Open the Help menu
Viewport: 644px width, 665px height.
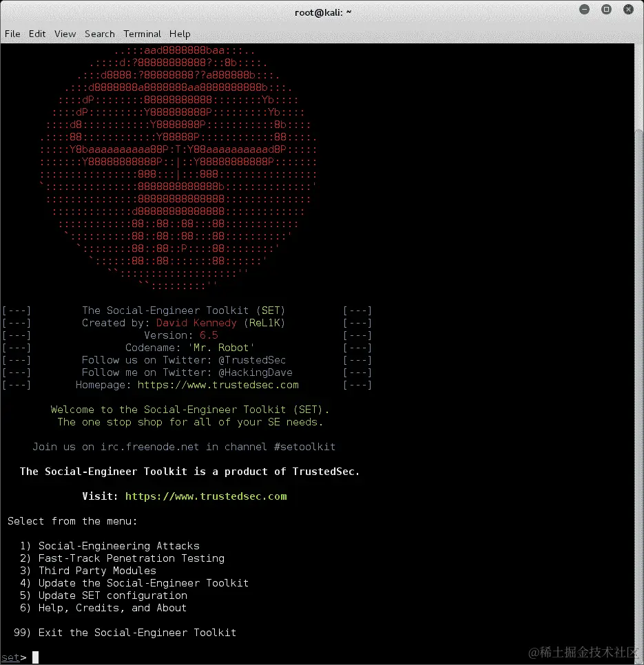[180, 34]
